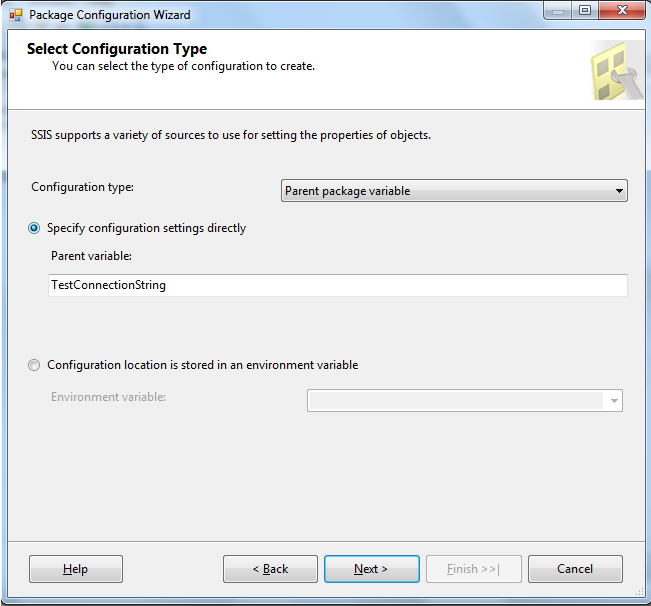Click the grayed-out Finish button
Image resolution: width=651 pixels, height=606 pixels.
tap(474, 569)
